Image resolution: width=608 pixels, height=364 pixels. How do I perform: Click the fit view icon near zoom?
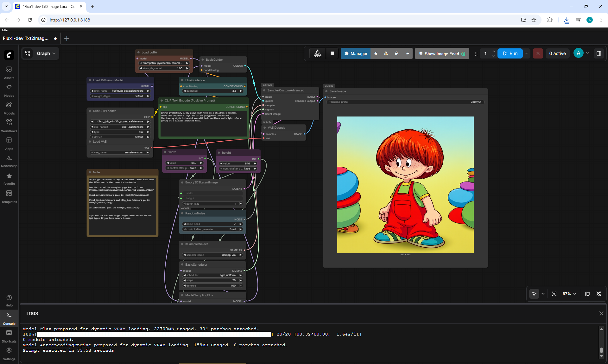[x=554, y=294]
